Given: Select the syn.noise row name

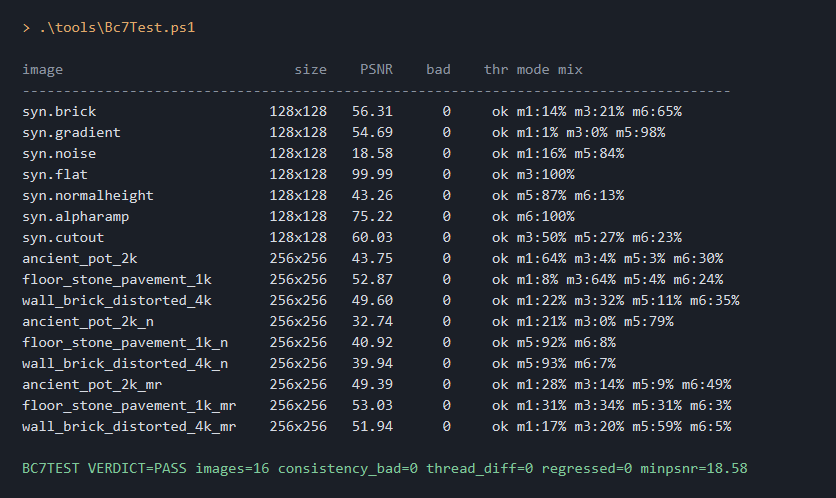Looking at the screenshot, I should pos(59,154).
